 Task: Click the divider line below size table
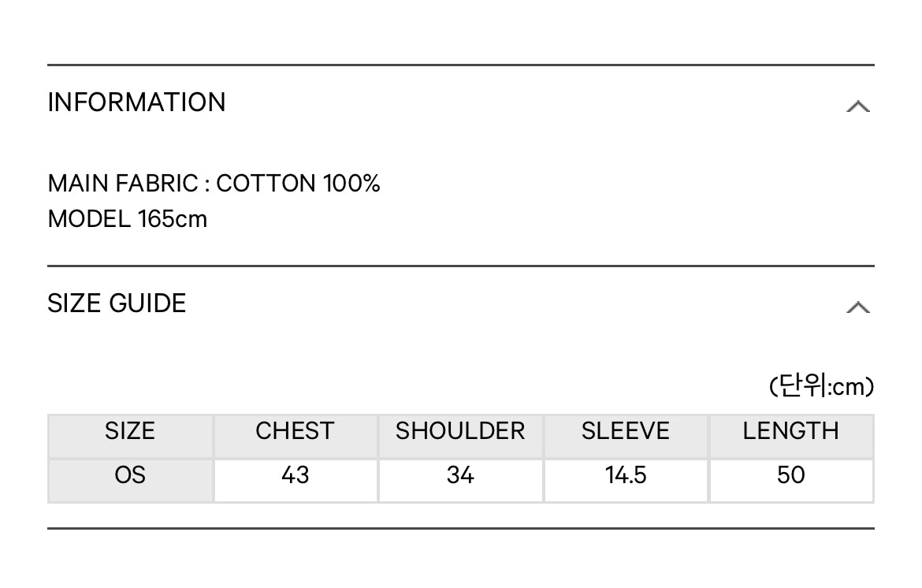point(460,528)
